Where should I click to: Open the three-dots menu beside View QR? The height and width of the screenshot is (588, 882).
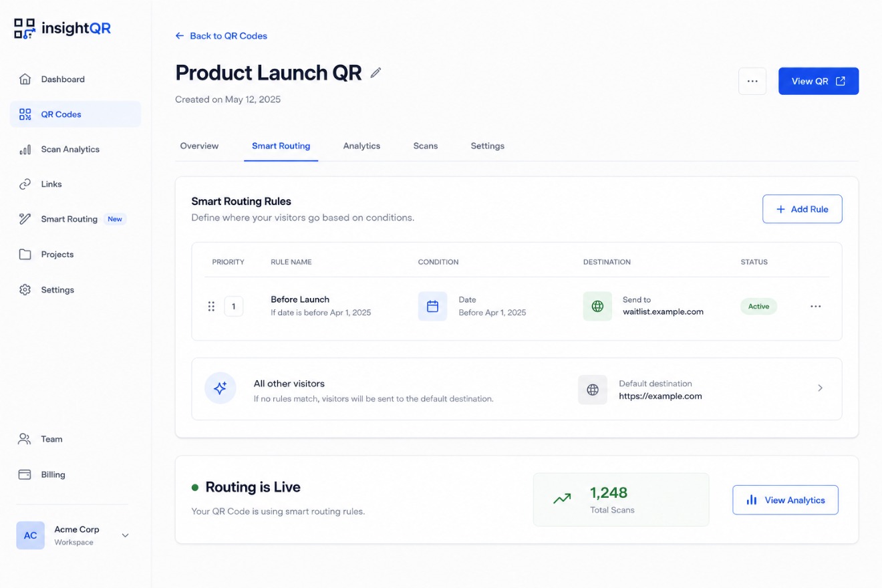click(752, 81)
